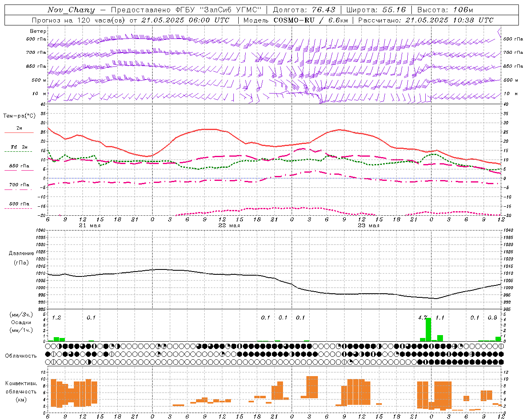Click the Рассчитано: 21.05.2025 10:38 UTC timestamp
This screenshot has width=525, height=420.
tap(426, 20)
